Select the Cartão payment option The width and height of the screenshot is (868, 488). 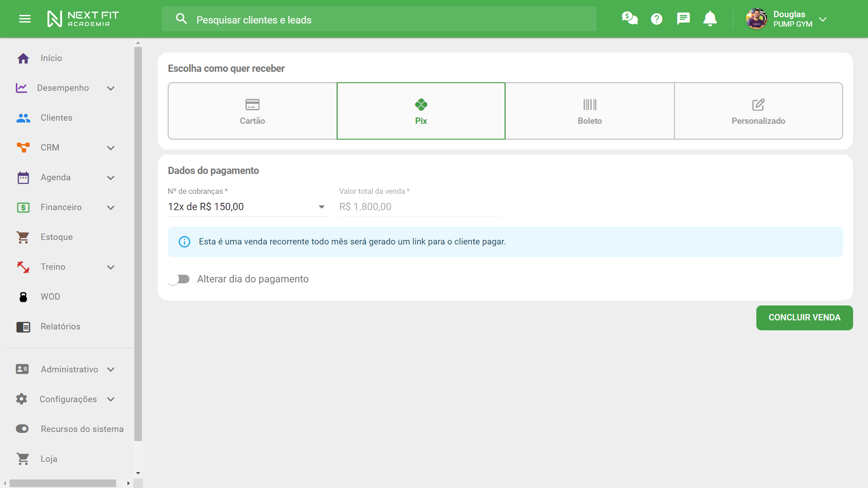252,111
